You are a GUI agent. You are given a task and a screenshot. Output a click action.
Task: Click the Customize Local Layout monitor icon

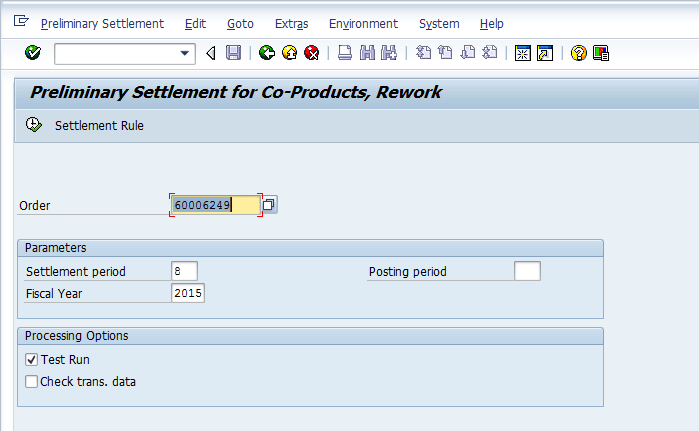click(601, 53)
